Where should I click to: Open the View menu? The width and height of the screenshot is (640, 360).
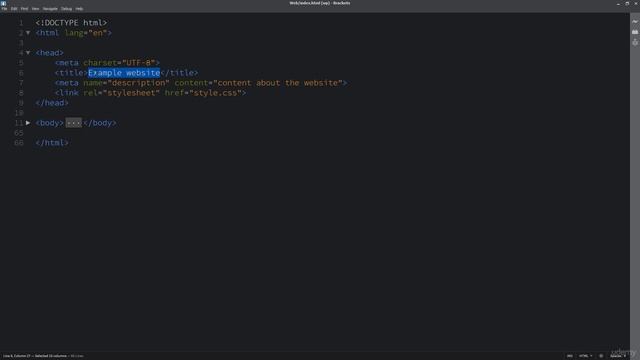(x=36, y=9)
